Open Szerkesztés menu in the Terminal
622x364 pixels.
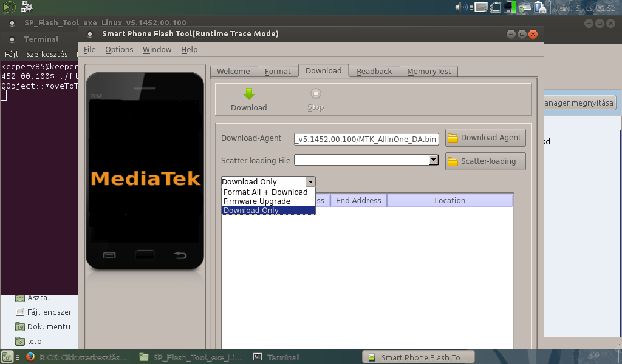[47, 54]
